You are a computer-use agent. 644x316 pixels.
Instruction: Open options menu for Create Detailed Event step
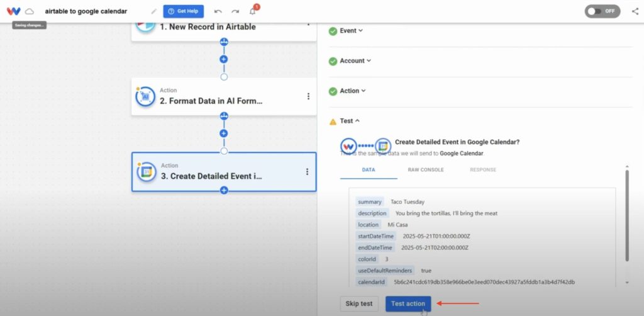point(307,172)
